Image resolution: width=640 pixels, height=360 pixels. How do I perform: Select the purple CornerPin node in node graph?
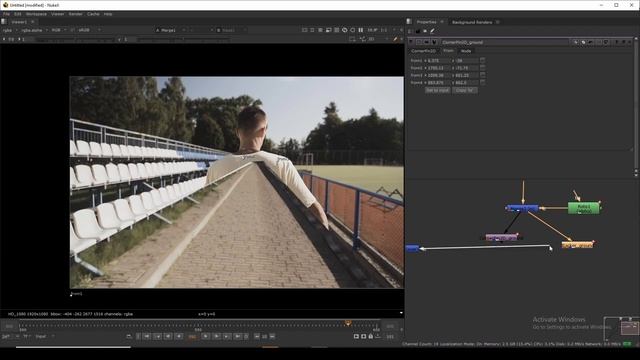pyautogui.click(x=502, y=237)
